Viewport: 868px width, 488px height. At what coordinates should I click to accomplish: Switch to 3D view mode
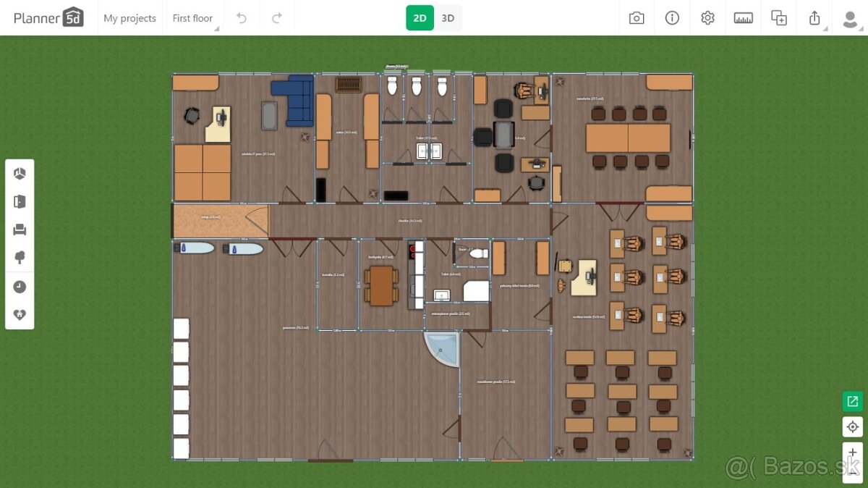pyautogui.click(x=448, y=18)
